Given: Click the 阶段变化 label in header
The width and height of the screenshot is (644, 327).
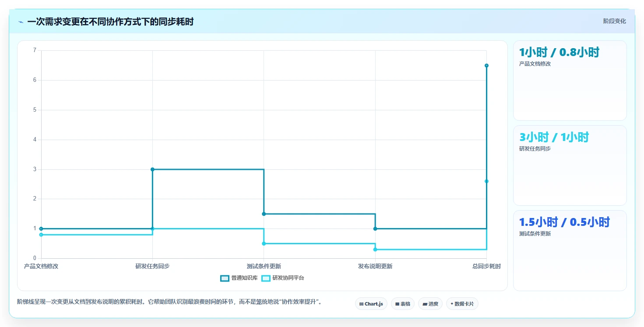Looking at the screenshot, I should [614, 21].
